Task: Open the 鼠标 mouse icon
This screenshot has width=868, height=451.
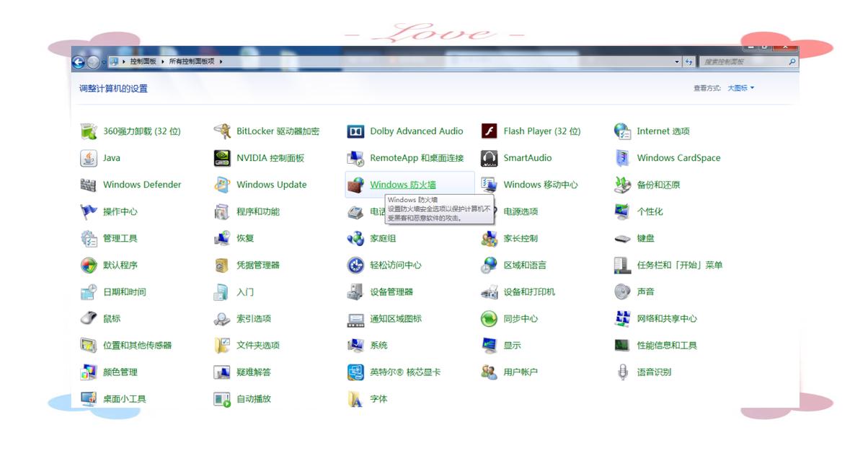Action: (89, 318)
